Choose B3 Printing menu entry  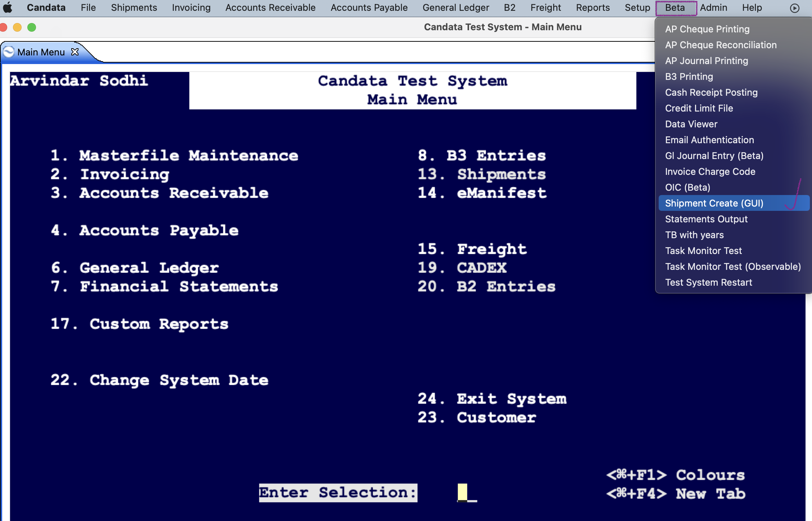coord(734,77)
